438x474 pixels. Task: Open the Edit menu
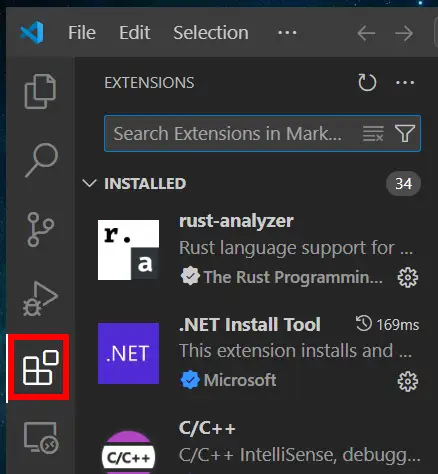pyautogui.click(x=135, y=33)
